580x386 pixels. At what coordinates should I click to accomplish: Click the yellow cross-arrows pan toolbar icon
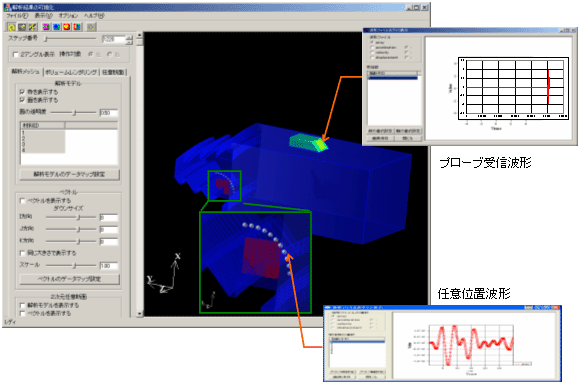tap(33, 27)
